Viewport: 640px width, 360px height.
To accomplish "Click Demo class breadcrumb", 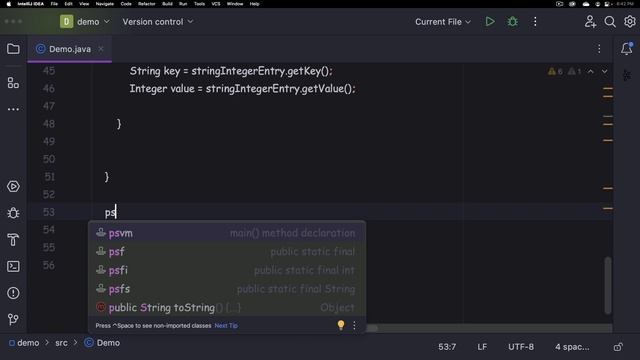I will point(102,343).
